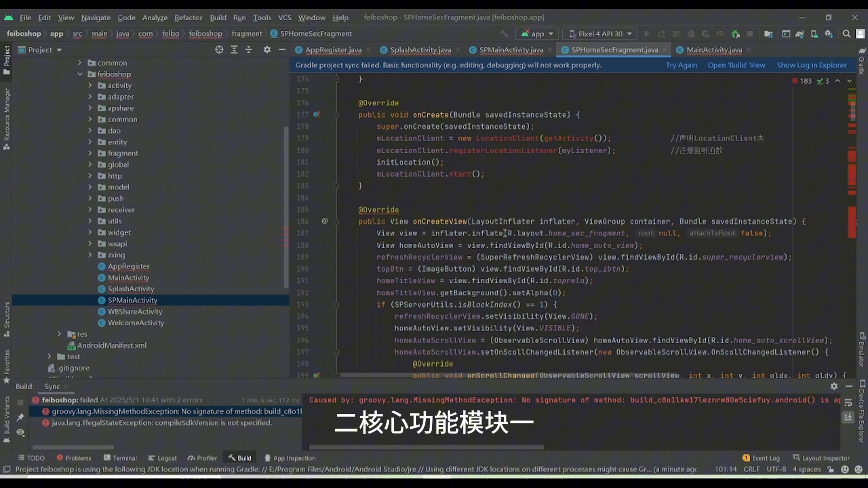Select AndroidManifest.xml in project tree
868x488 pixels.
point(111,345)
